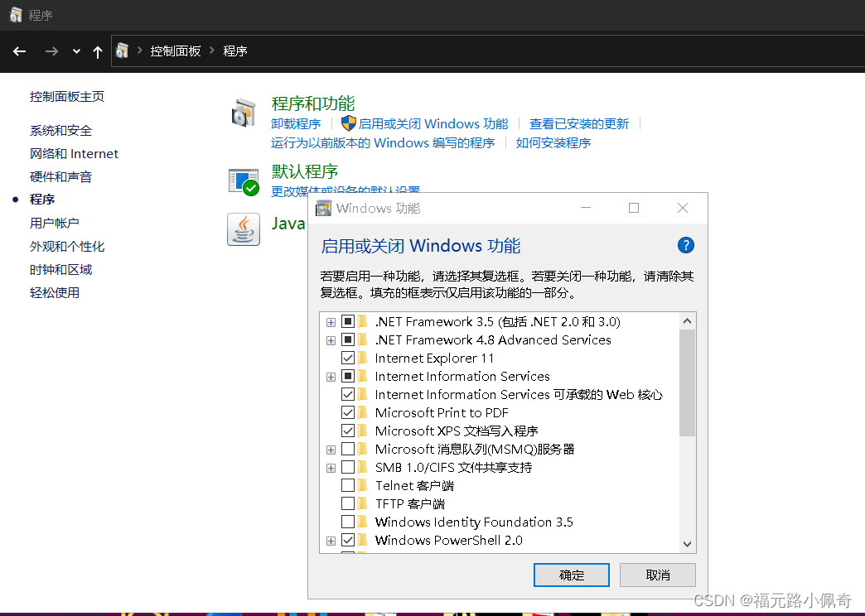865x616 pixels.
Task: Open the Java control panel icon
Action: coord(243,229)
